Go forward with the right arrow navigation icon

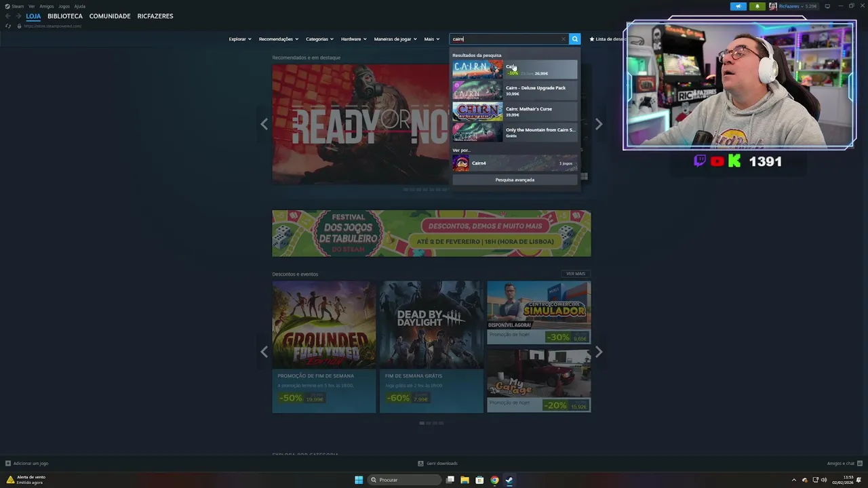(18, 16)
